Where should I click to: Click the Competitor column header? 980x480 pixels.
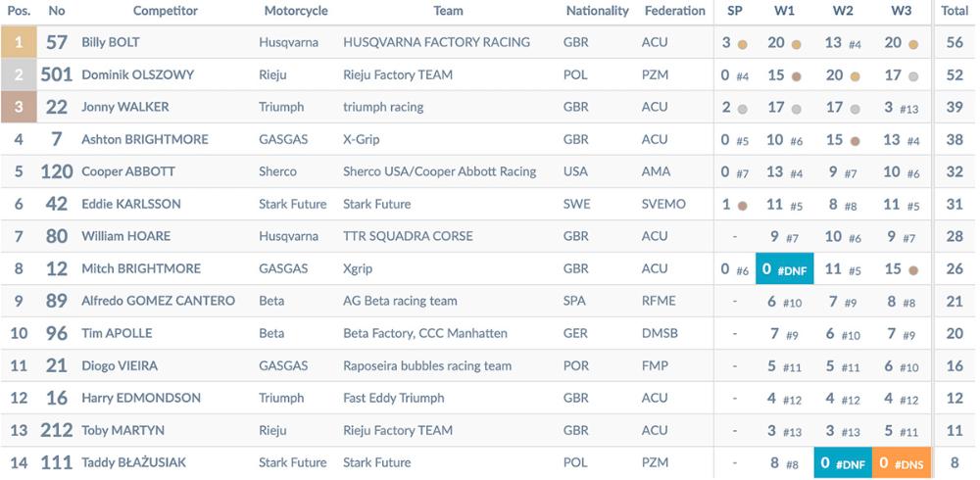(165, 11)
